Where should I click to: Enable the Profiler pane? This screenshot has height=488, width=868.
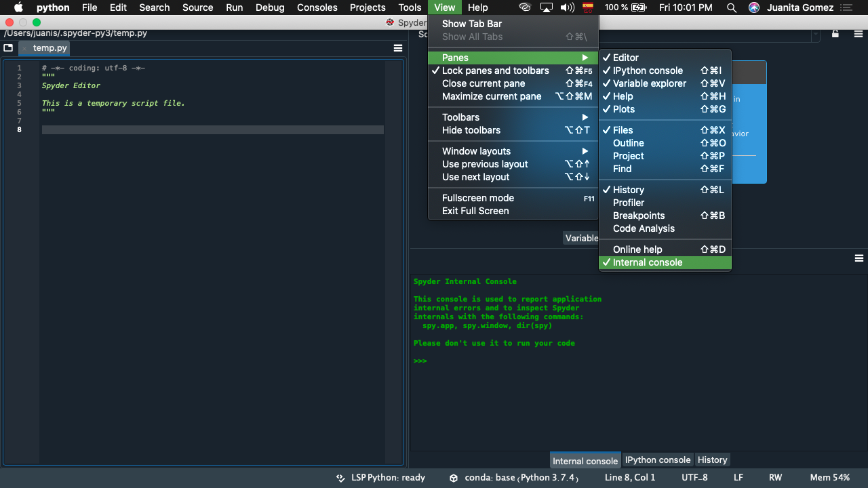coord(665,203)
